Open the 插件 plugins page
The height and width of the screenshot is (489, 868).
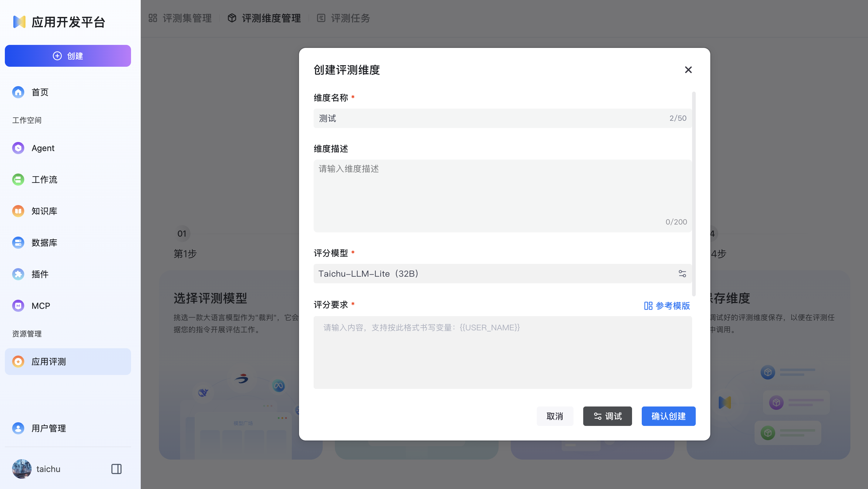click(40, 274)
